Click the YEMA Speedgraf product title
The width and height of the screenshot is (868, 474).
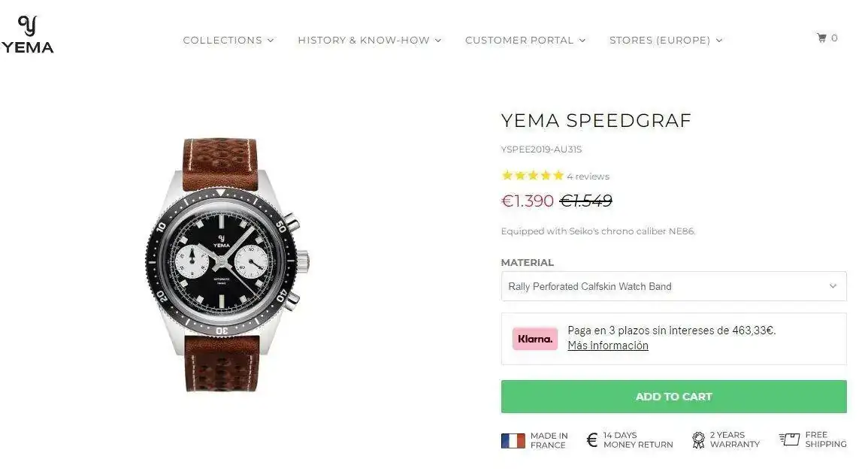pos(595,121)
